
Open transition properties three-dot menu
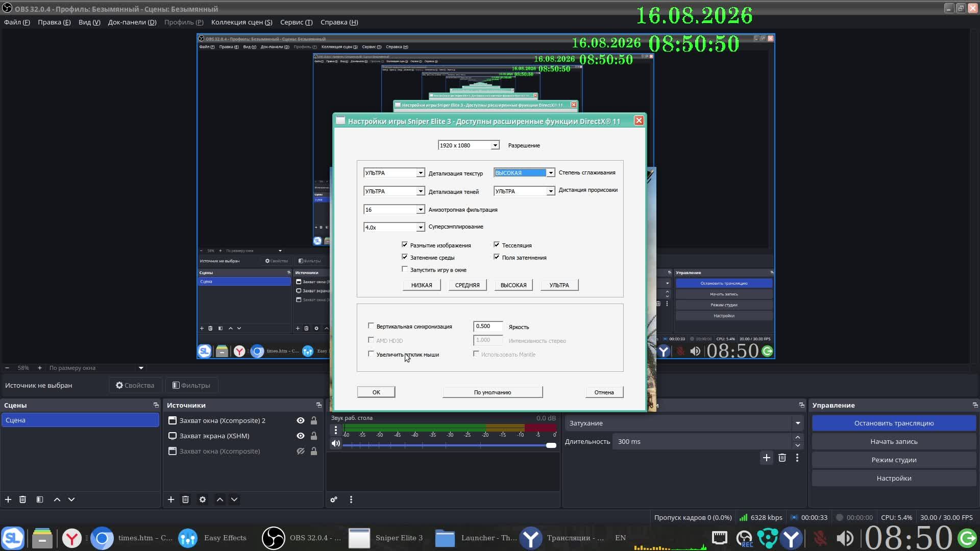click(x=797, y=458)
